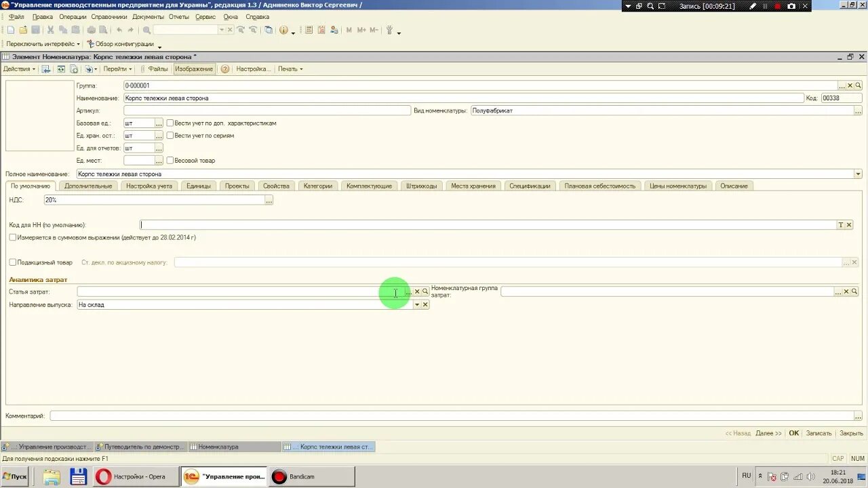Click the Bandicam red record button
The width and height of the screenshot is (868, 488).
click(x=777, y=6)
